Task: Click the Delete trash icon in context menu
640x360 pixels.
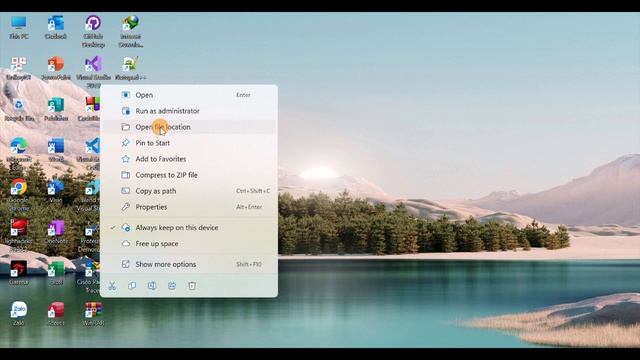Action: [192, 286]
